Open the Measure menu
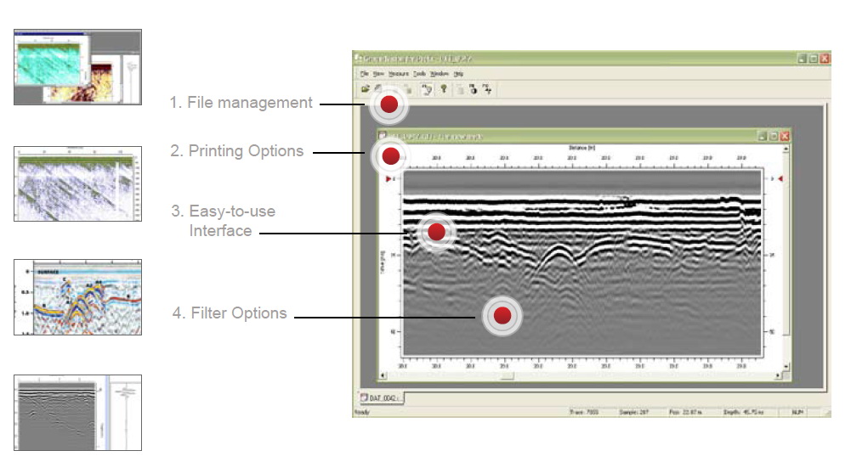 click(398, 74)
